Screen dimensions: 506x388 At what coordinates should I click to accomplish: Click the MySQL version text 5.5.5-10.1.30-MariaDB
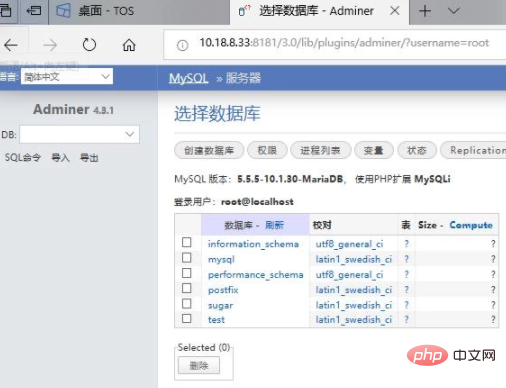(x=290, y=179)
